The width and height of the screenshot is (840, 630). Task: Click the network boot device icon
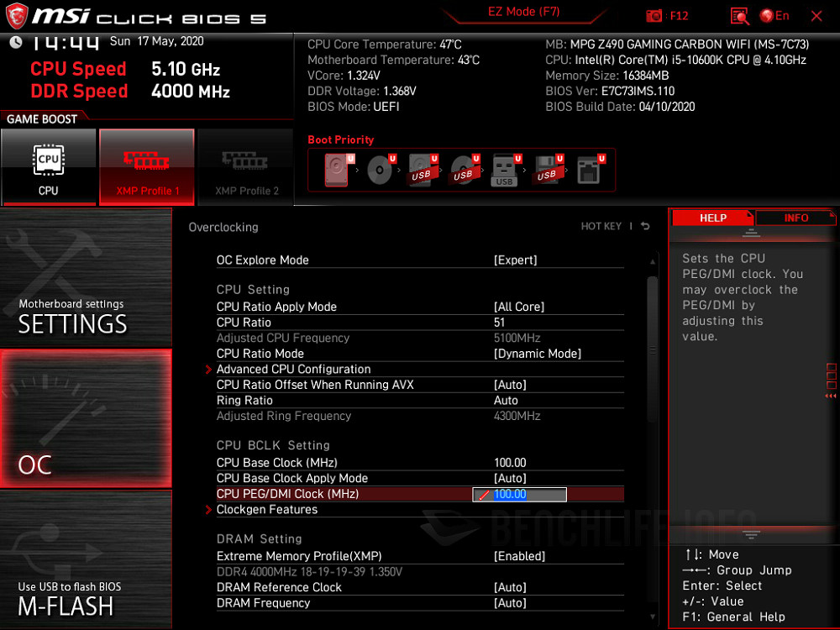pyautogui.click(x=589, y=169)
